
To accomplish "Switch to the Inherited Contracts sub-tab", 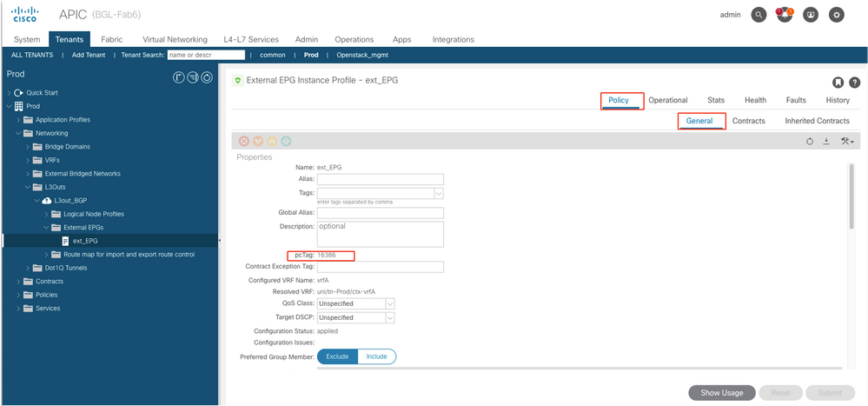I will [x=817, y=120].
